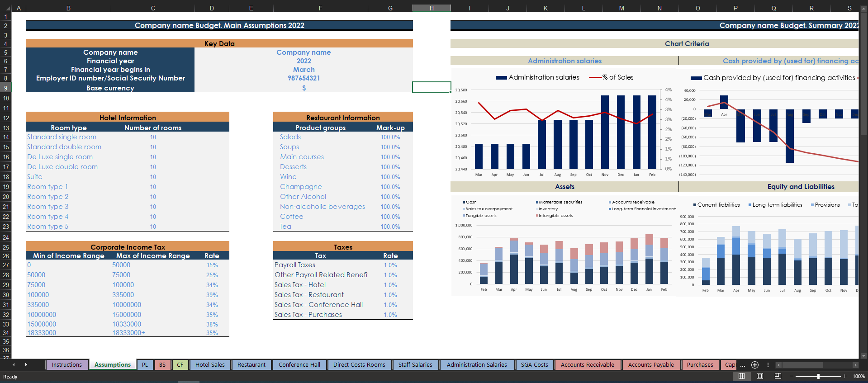Open the Instructions sheet tab
This screenshot has height=383, width=868.
66,365
